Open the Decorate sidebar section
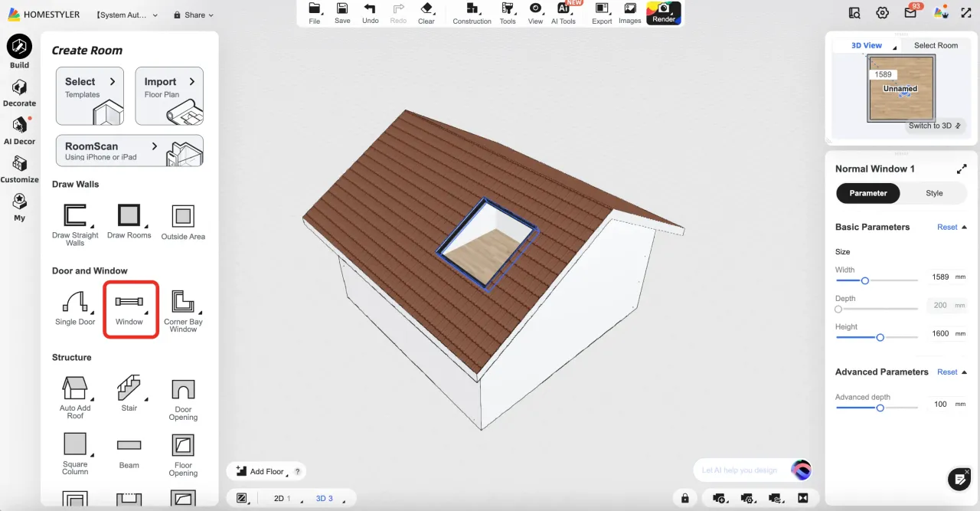 click(x=19, y=93)
